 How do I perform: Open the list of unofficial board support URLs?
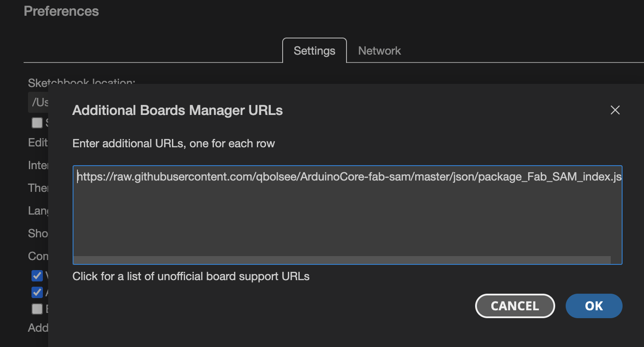[x=191, y=276]
